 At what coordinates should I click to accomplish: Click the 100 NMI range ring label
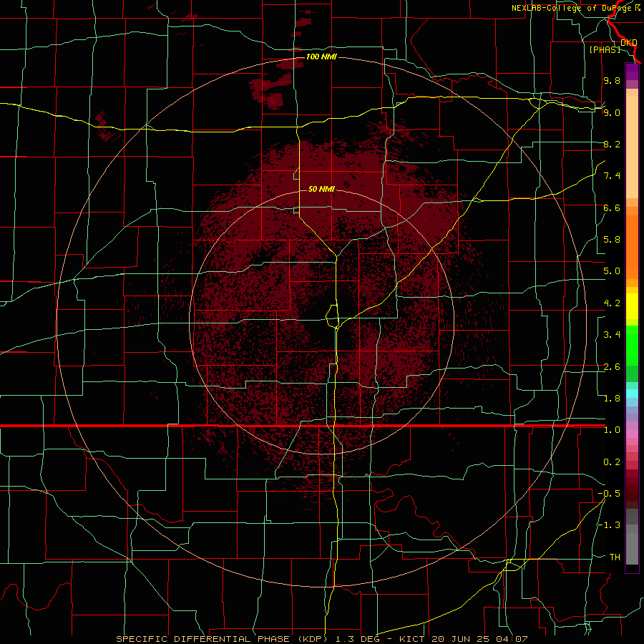tap(321, 57)
